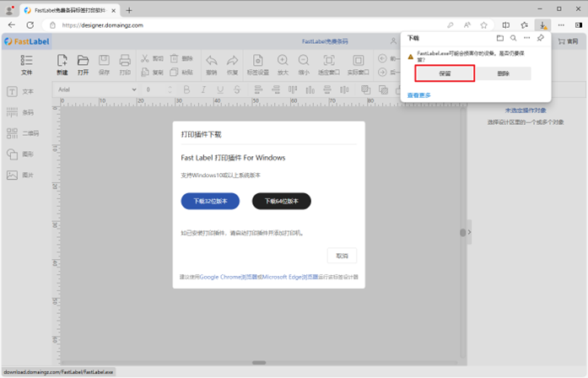
Task: Open the 文件 file menu
Action: [x=26, y=65]
